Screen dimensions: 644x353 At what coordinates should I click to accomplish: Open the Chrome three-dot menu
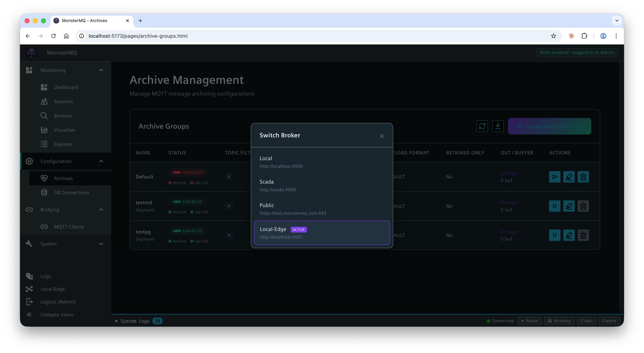coord(616,36)
